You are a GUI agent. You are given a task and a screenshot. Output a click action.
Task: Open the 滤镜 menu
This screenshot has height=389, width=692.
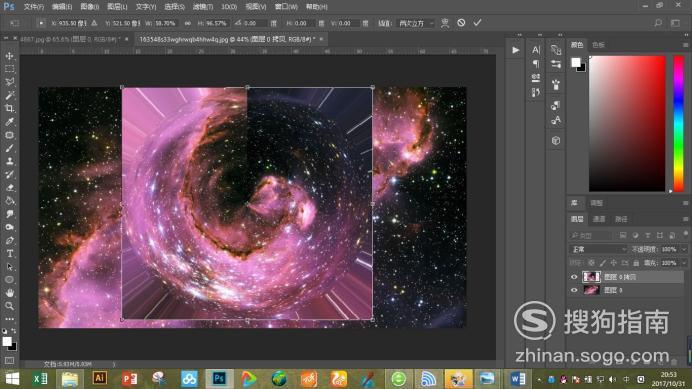pos(203,7)
